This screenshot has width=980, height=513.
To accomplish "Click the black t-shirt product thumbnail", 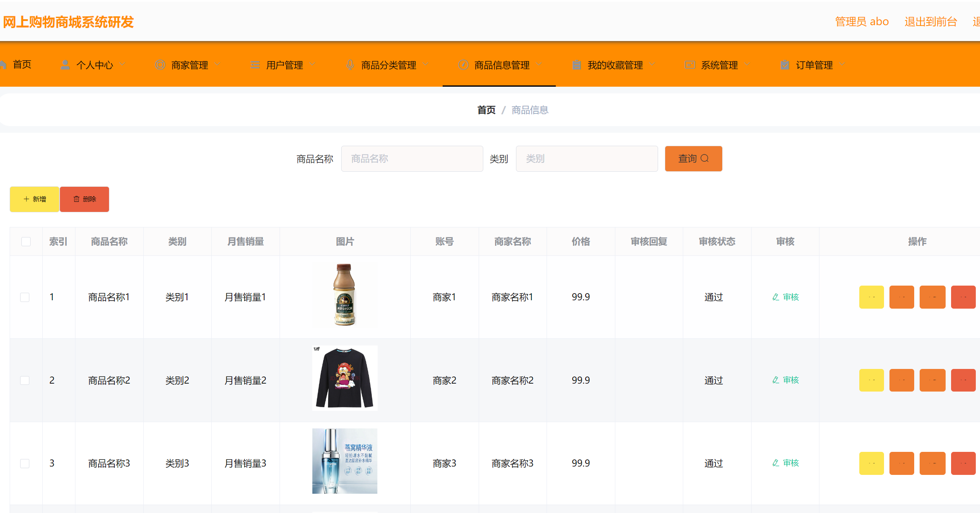I will coord(345,378).
